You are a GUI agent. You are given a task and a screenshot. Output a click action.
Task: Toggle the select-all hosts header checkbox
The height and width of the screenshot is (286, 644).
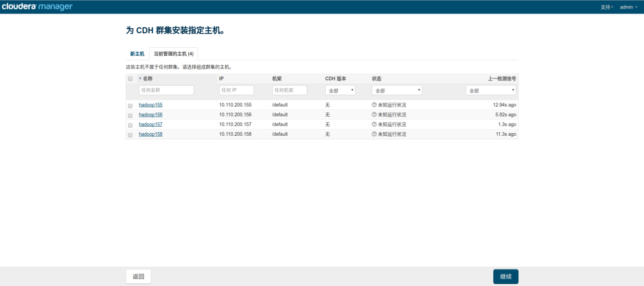131,79
